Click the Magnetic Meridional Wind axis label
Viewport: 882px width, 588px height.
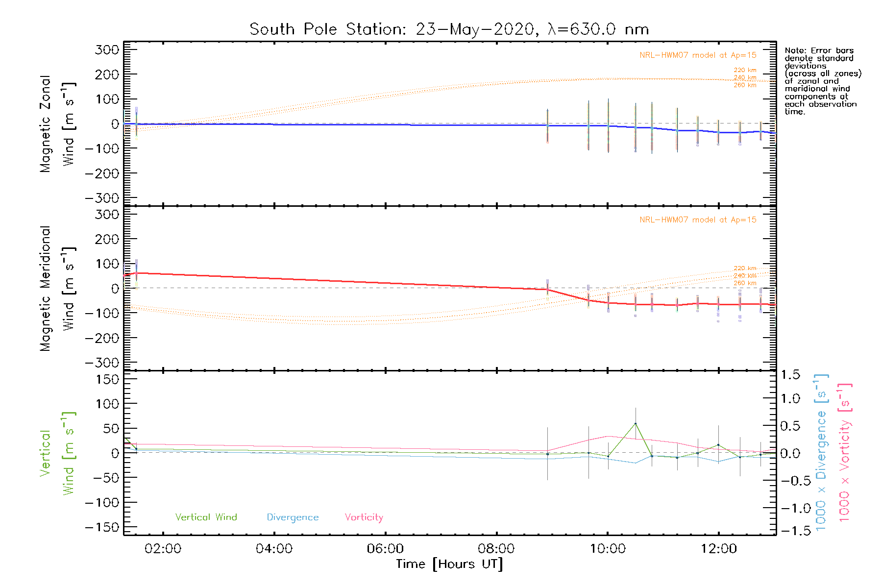[56, 288]
